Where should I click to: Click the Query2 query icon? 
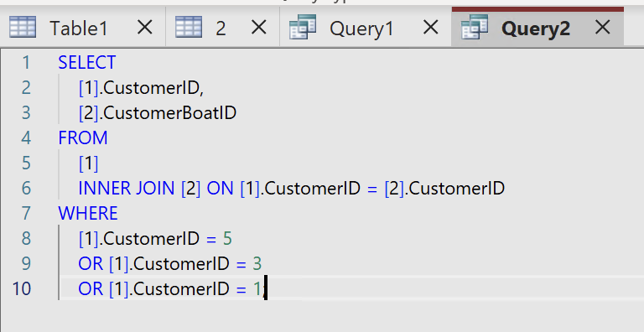(x=475, y=27)
